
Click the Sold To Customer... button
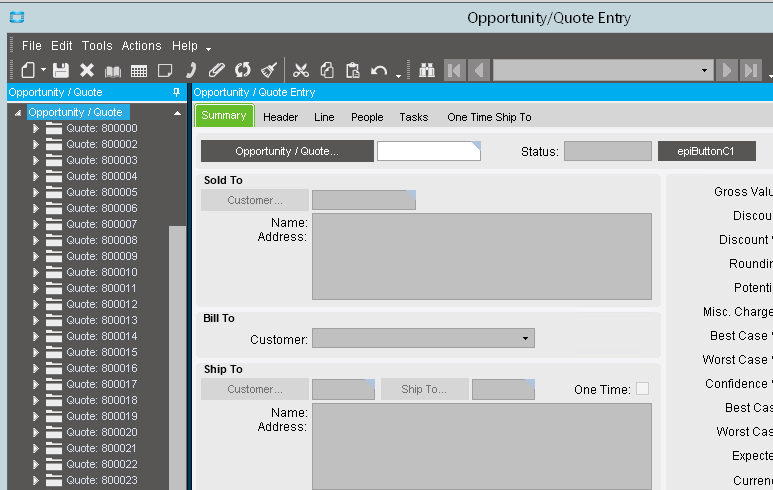255,200
